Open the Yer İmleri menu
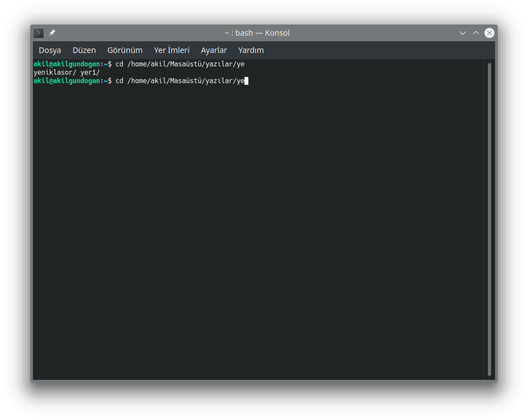This screenshot has width=528, height=420. [172, 50]
